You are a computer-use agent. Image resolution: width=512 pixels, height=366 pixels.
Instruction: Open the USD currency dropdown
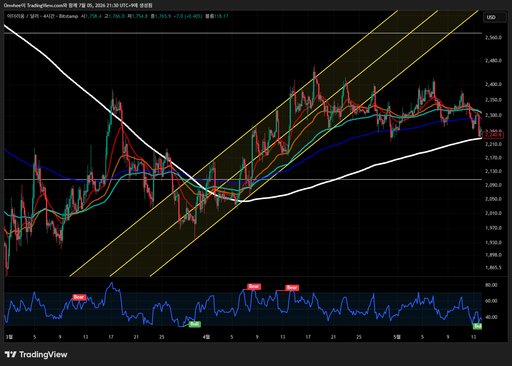(495, 17)
